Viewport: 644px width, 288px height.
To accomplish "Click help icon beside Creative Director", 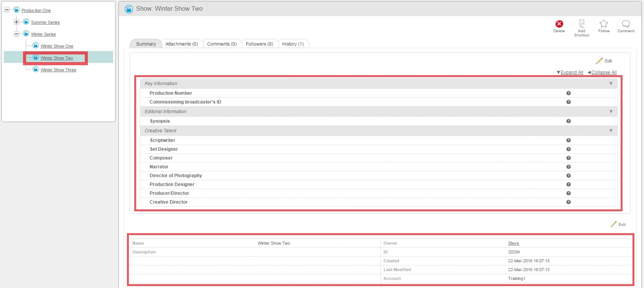I will (568, 202).
